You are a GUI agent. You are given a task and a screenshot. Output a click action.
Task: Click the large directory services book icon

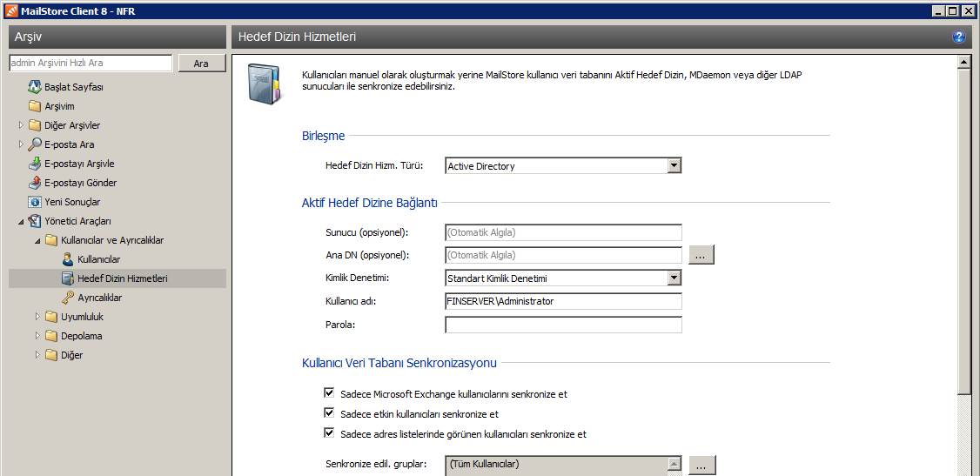tap(265, 83)
